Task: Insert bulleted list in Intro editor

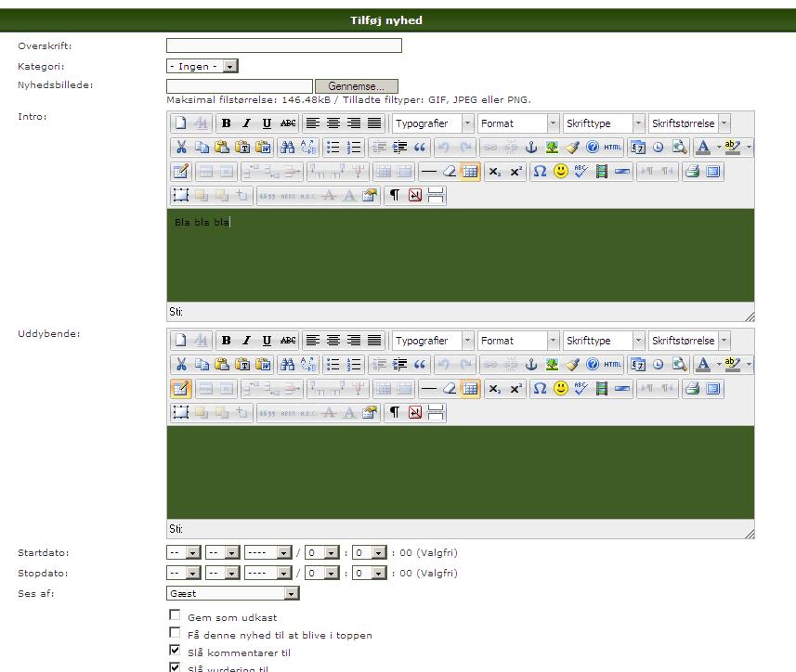Action: point(333,148)
